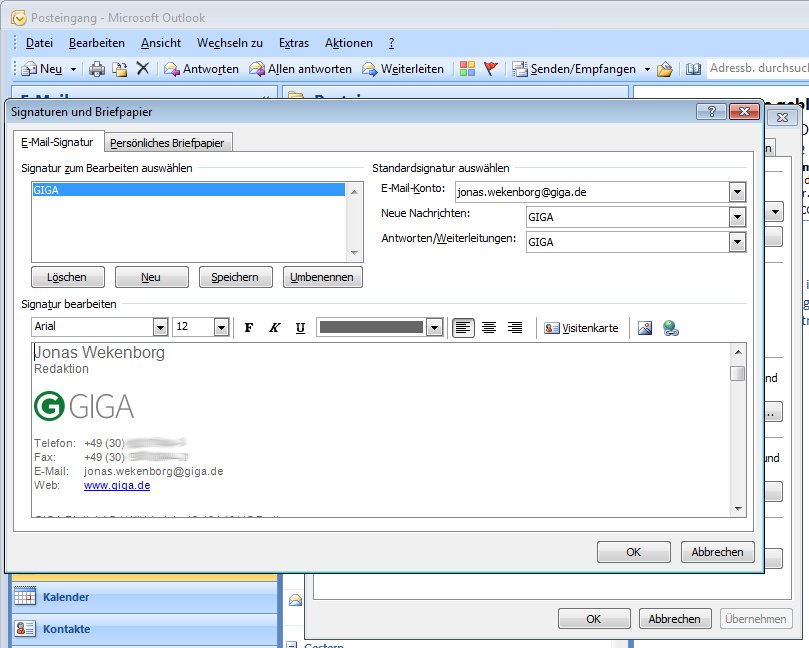Click the jonas.wekenborg@giga.de signature text
Screen dimensions: 809x648
153,471
